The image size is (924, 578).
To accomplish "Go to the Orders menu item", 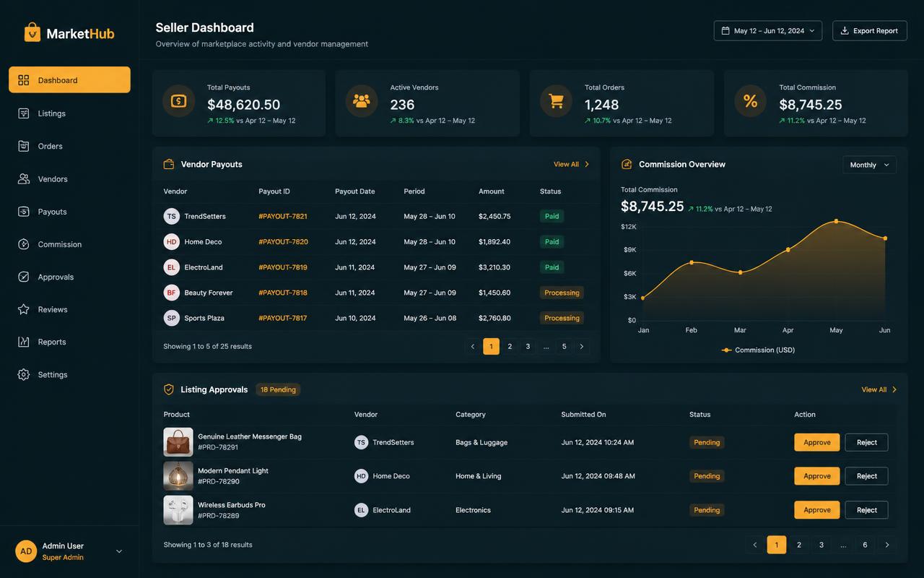I will (x=51, y=146).
